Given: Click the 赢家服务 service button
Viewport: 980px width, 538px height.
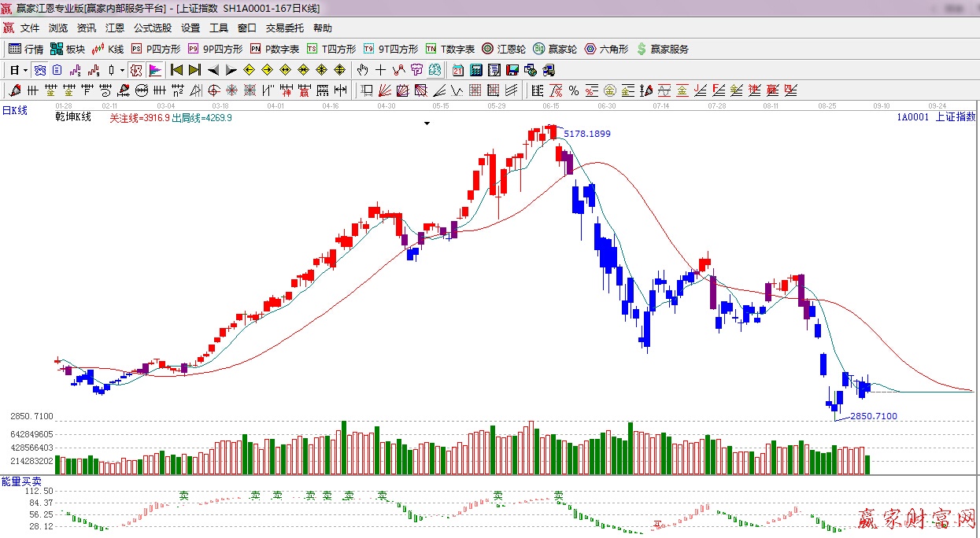Looking at the screenshot, I should click(x=662, y=49).
